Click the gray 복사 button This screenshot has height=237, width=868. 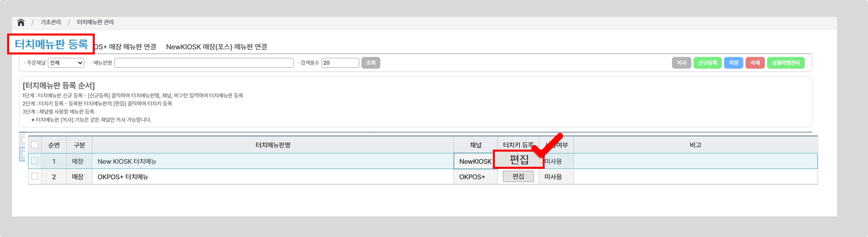pos(681,63)
